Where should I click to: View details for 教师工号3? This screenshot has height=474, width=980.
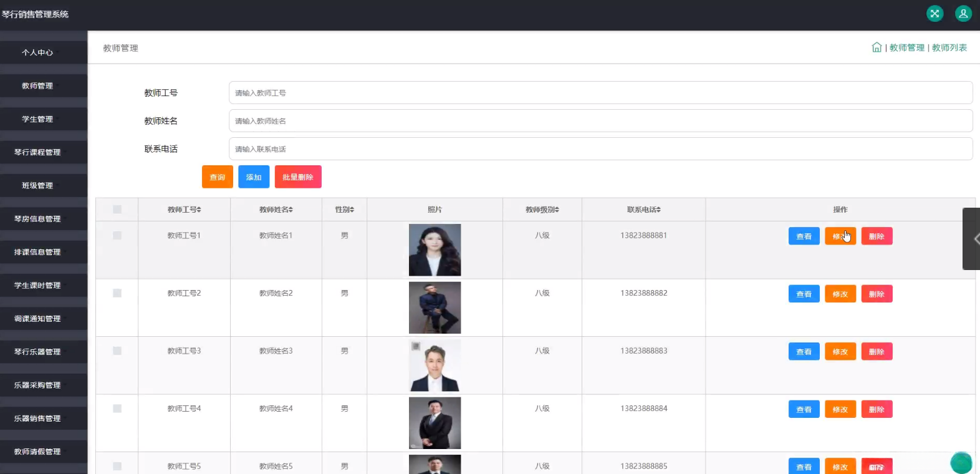click(x=804, y=352)
